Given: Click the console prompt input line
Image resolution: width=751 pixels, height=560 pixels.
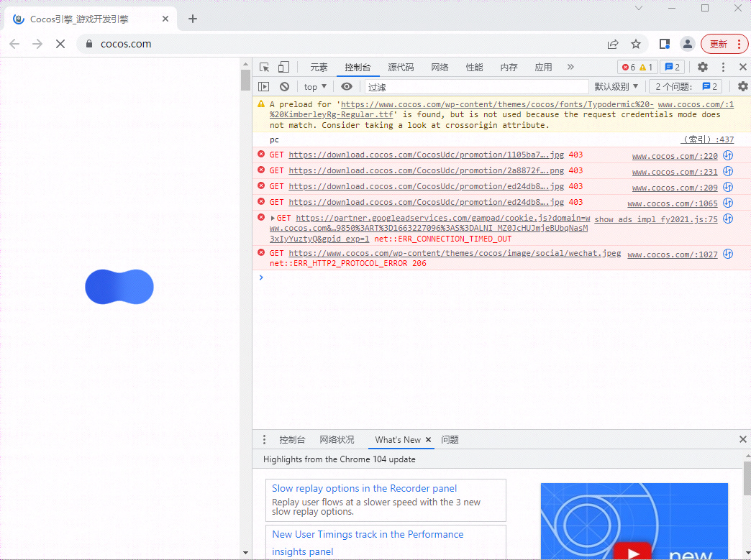Looking at the screenshot, I should tap(501, 277).
